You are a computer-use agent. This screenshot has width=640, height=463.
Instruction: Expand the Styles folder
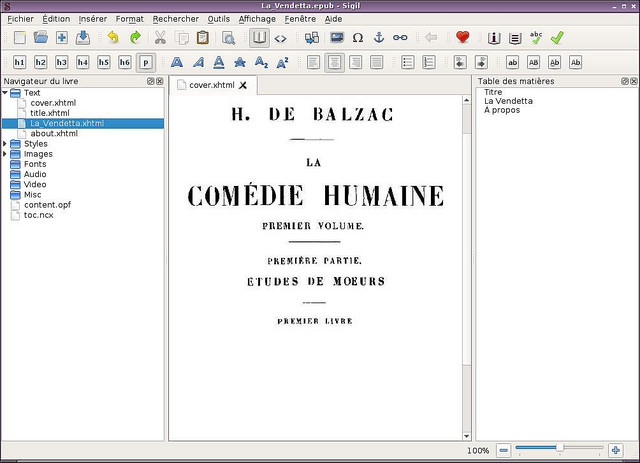click(x=5, y=144)
